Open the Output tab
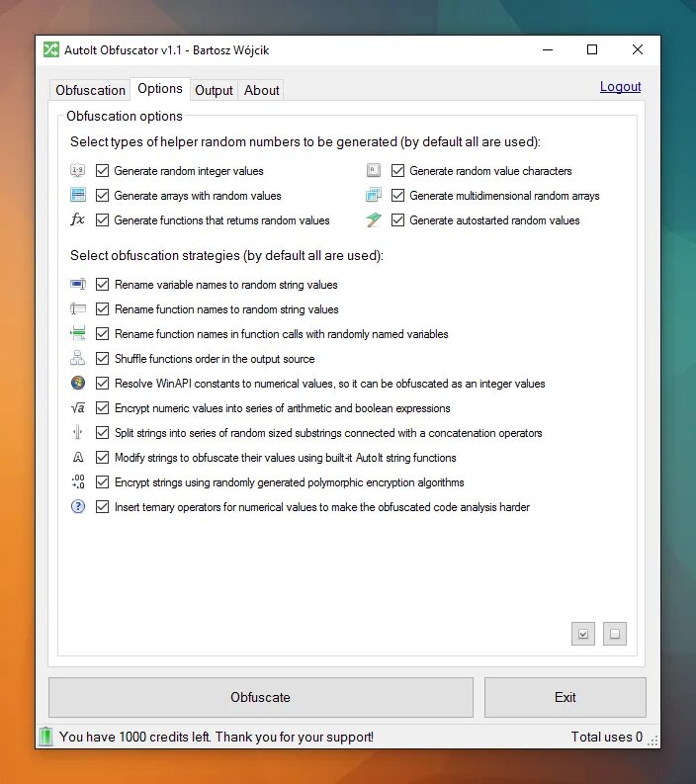 [214, 90]
